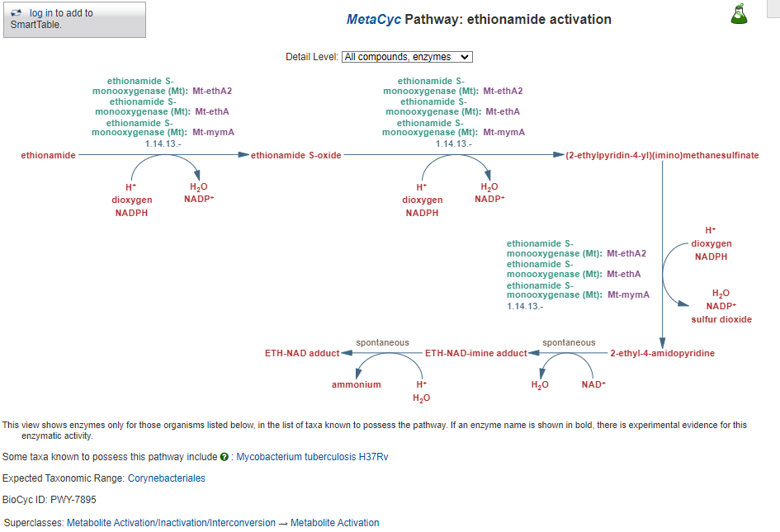
Task: Click the log in to SmartTable button
Action: (74, 20)
